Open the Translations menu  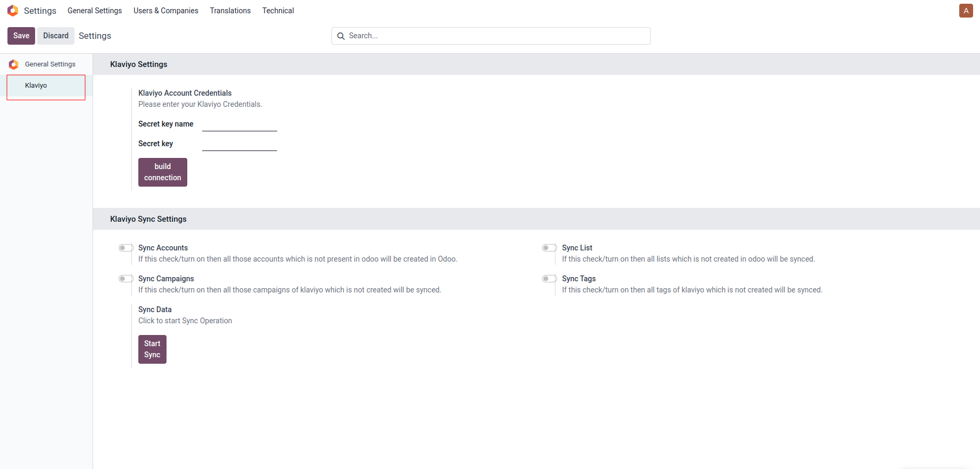(x=230, y=11)
